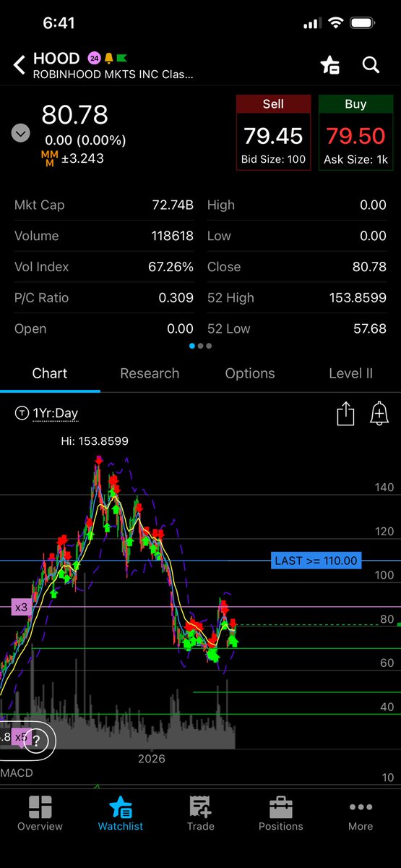Switch to the Options tab
Viewport: 401px width, 868px height.
click(250, 373)
